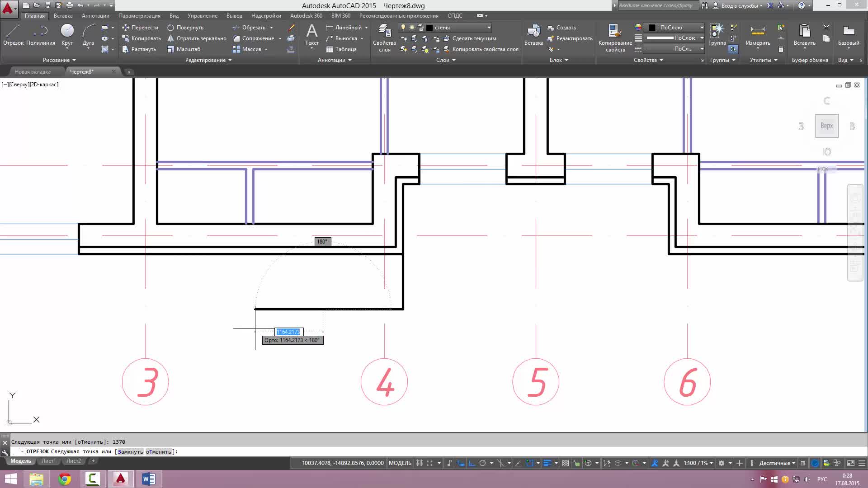Click the Создать block button
The image size is (868, 488).
561,28
